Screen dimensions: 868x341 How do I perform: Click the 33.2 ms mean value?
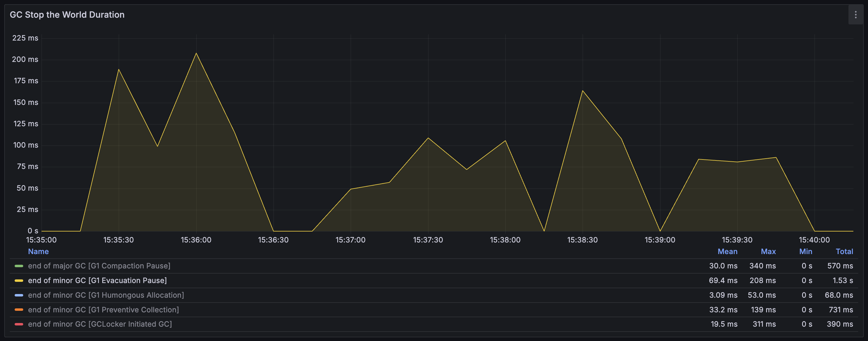pos(723,310)
